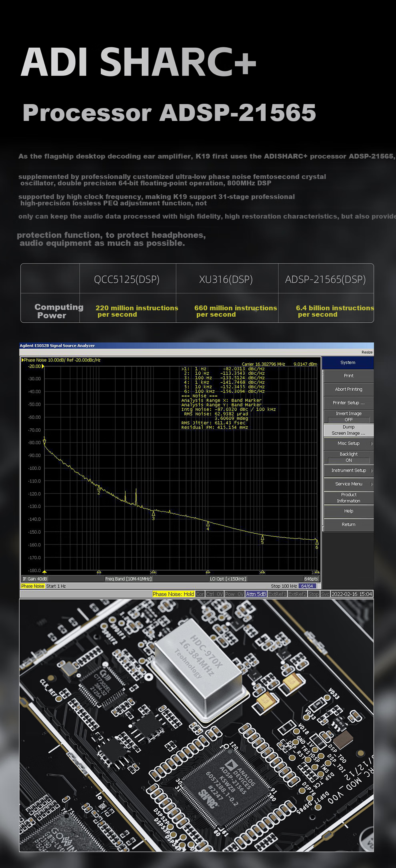Click the 'Svc' status entry

click(x=325, y=594)
